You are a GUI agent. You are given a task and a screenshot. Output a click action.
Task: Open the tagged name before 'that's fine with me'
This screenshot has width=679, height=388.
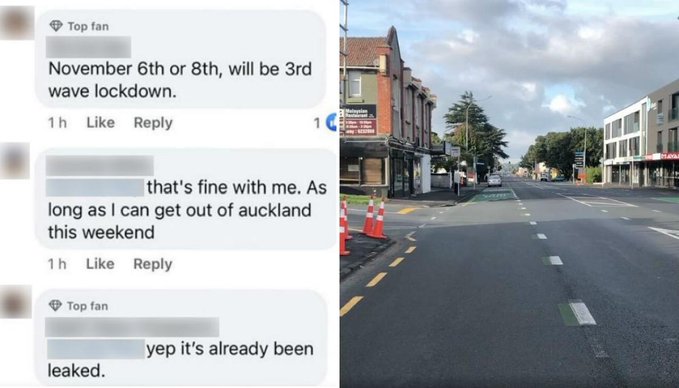tap(95, 188)
